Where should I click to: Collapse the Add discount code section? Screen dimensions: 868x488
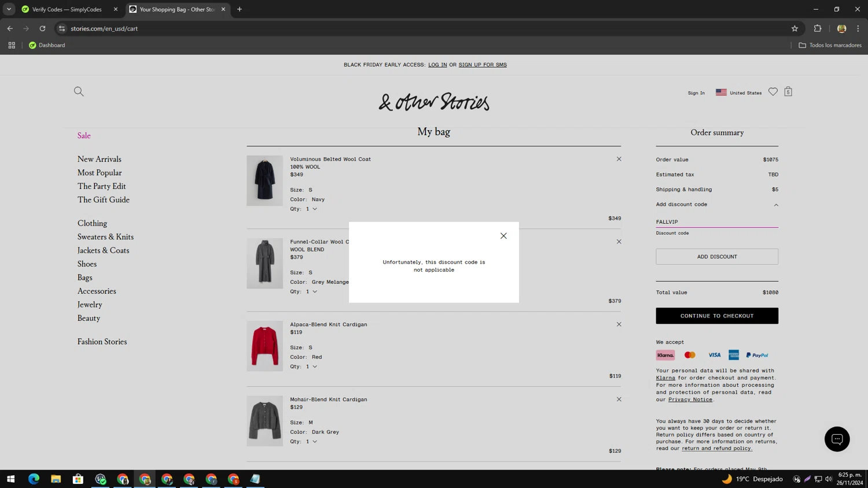coord(776,205)
